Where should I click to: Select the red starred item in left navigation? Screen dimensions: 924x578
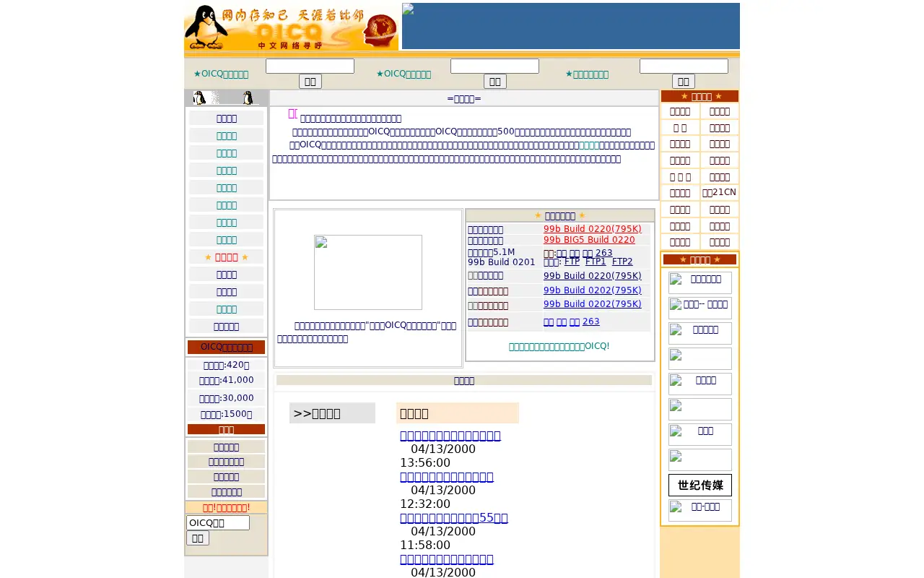[227, 257]
